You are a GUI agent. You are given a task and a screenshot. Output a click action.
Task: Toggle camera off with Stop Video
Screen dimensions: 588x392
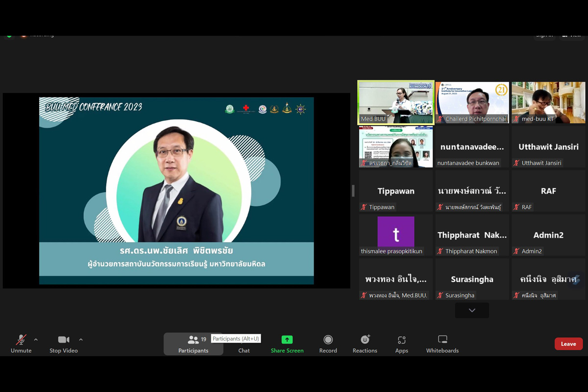(64, 344)
